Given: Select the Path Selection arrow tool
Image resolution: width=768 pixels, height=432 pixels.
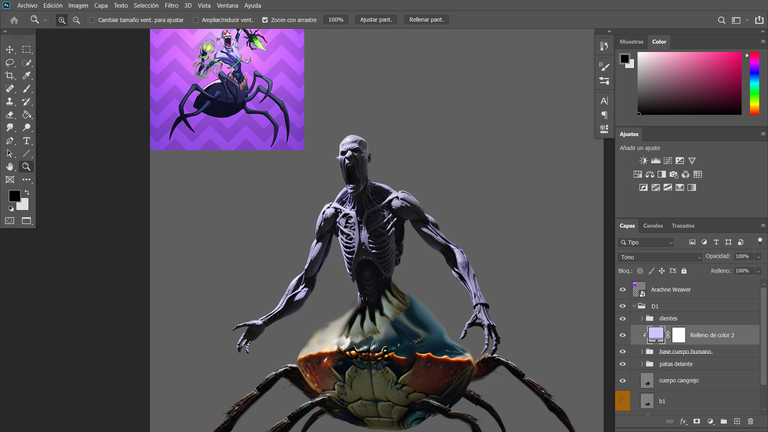Looking at the screenshot, I should [x=9, y=153].
